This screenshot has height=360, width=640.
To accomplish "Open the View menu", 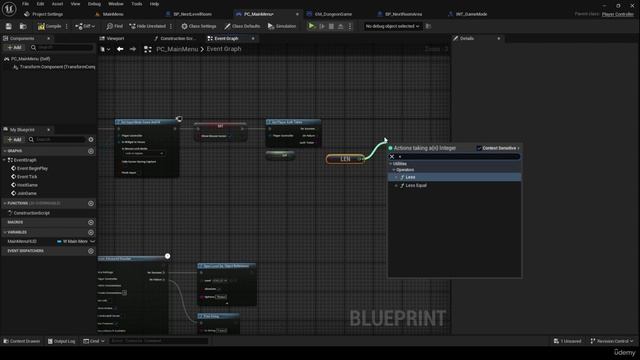I will click(x=76, y=4).
